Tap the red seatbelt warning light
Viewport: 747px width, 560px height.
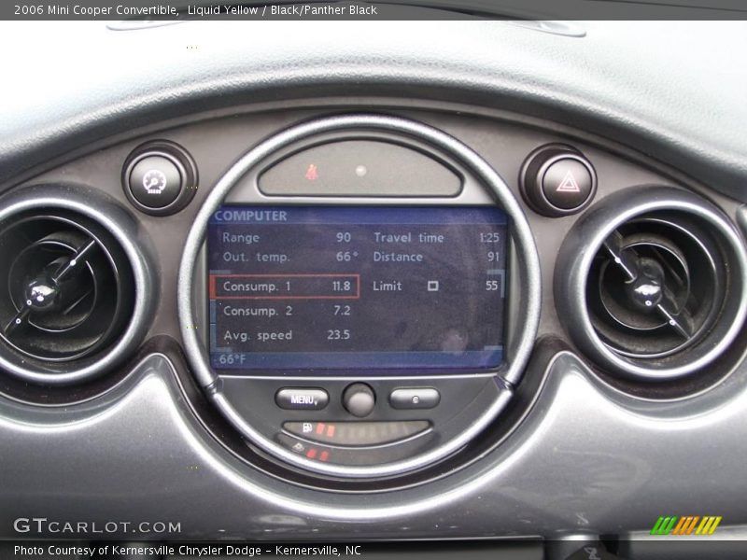coord(311,173)
